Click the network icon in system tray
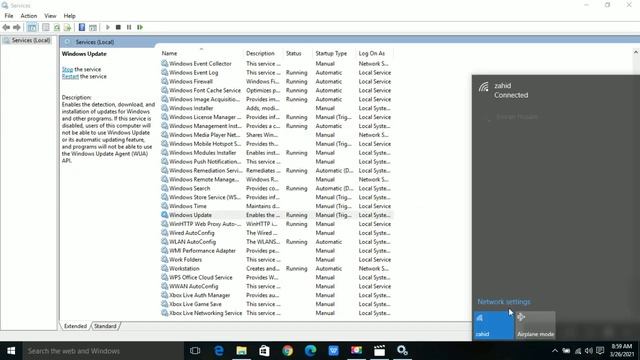 point(578,351)
